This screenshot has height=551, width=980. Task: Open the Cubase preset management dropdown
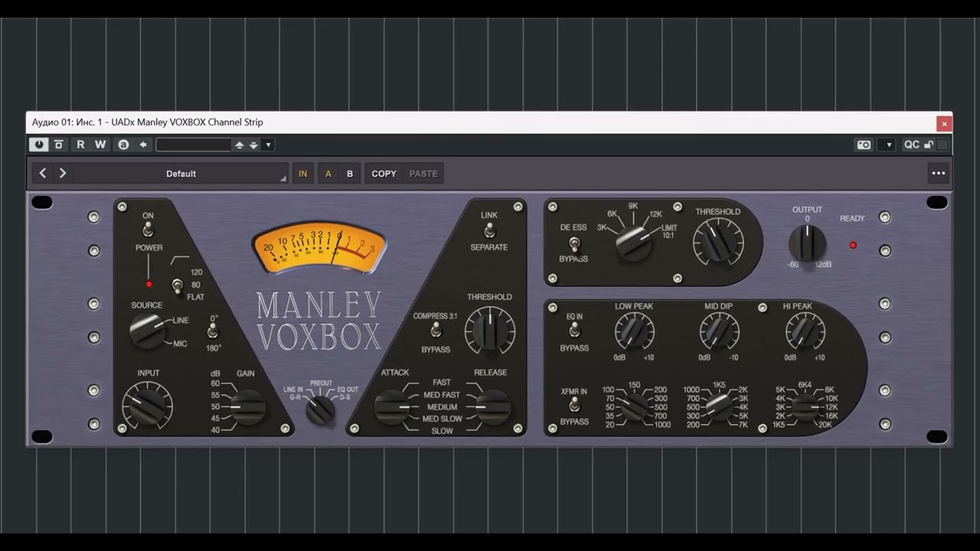(x=268, y=145)
